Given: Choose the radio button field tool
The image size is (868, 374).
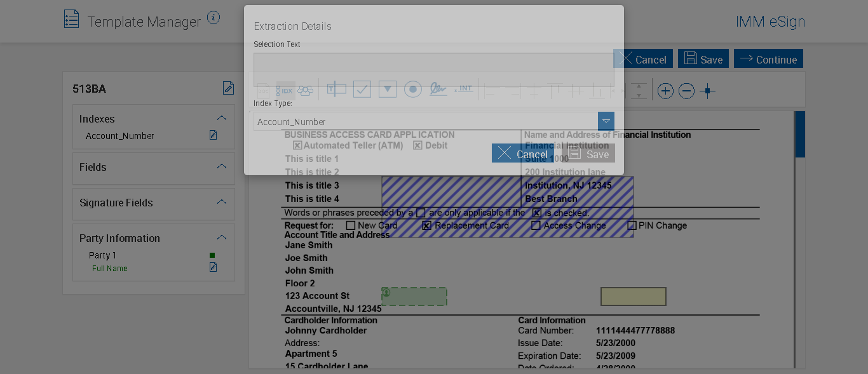Looking at the screenshot, I should 413,90.
